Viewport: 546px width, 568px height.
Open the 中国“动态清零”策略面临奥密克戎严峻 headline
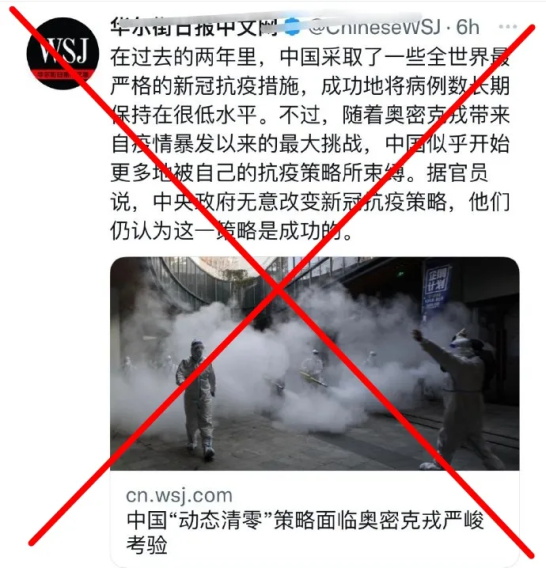pos(305,521)
